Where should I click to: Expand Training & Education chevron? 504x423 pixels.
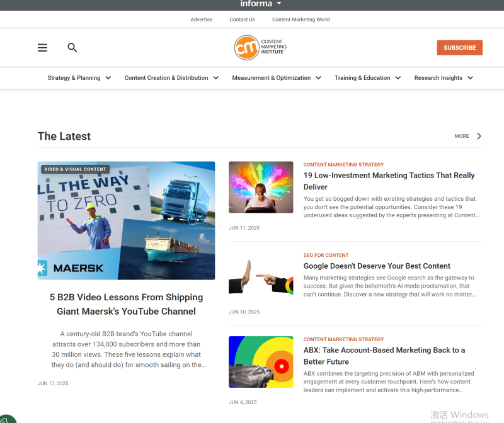398,77
